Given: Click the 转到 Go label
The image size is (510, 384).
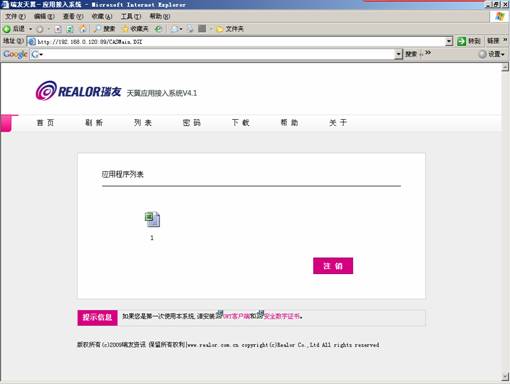Looking at the screenshot, I should tap(474, 41).
